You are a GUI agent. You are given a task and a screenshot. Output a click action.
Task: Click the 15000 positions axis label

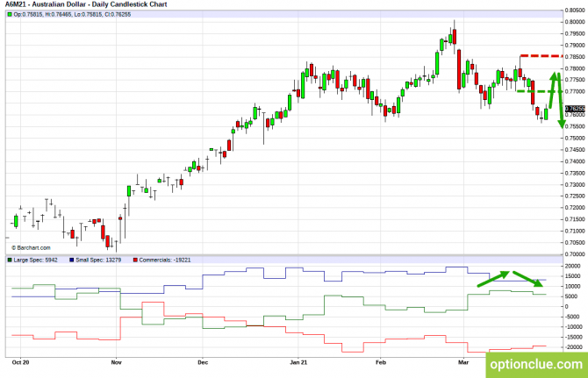coord(572,276)
